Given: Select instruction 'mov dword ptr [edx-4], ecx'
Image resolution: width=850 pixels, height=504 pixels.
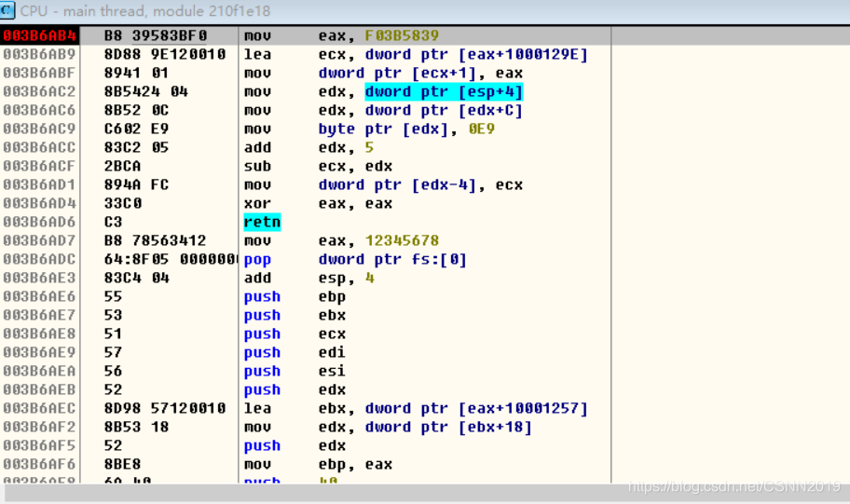Looking at the screenshot, I should click(384, 184).
